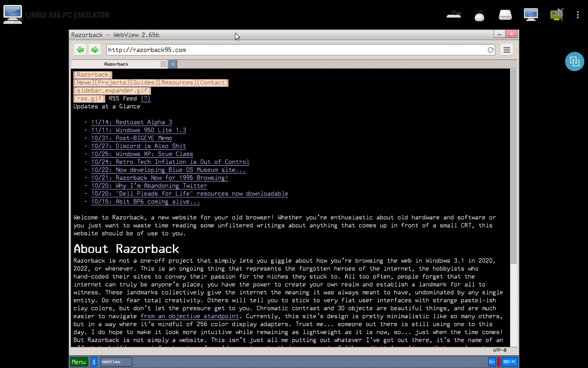Click the (?) RSS help link
The width and height of the screenshot is (588, 368).
click(145, 98)
